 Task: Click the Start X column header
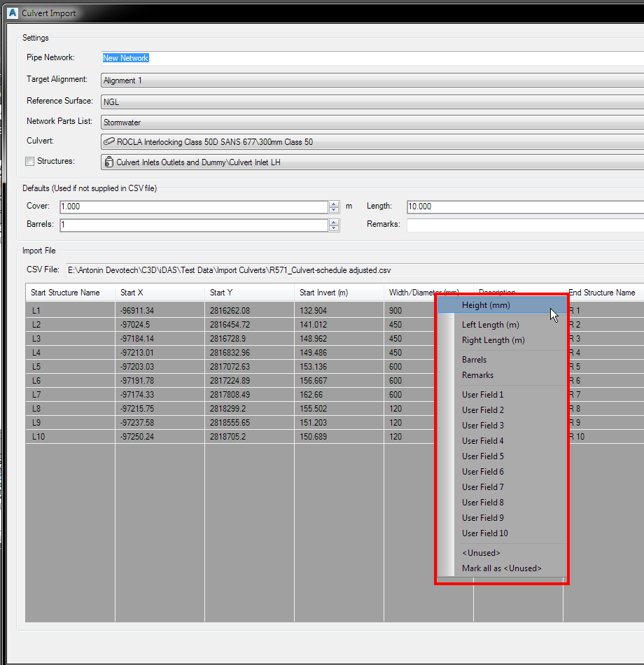tap(160, 293)
